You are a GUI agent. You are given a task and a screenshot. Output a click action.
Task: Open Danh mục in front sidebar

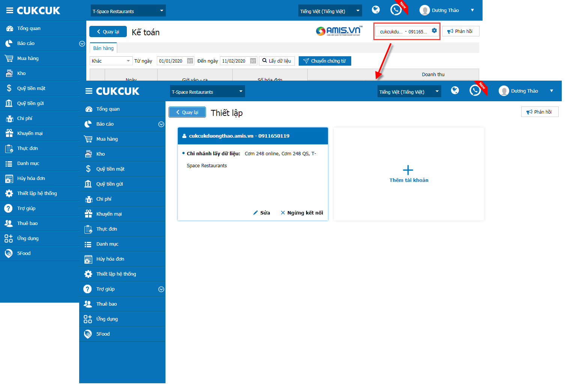pyautogui.click(x=122, y=244)
